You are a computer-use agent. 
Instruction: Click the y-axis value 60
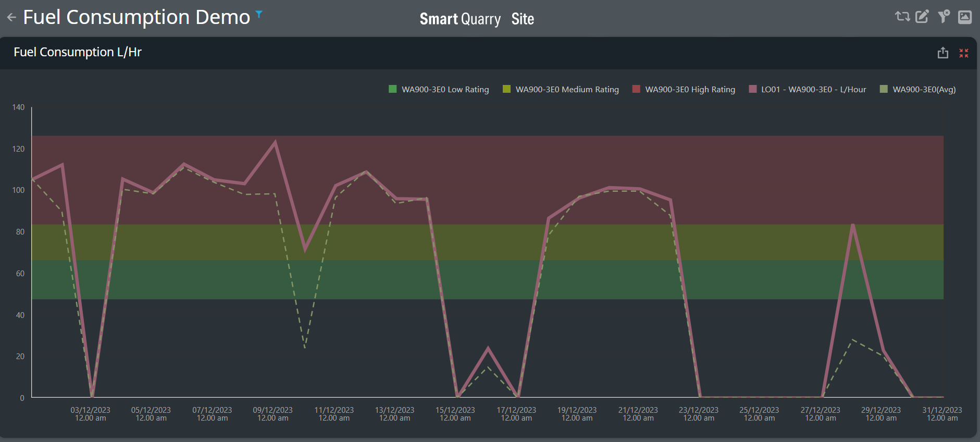pos(20,274)
